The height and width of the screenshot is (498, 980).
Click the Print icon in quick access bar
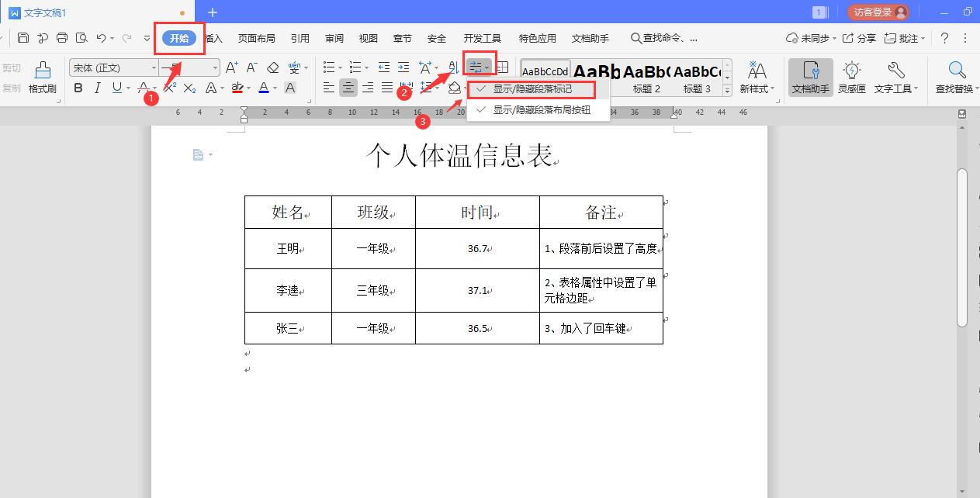[x=62, y=38]
